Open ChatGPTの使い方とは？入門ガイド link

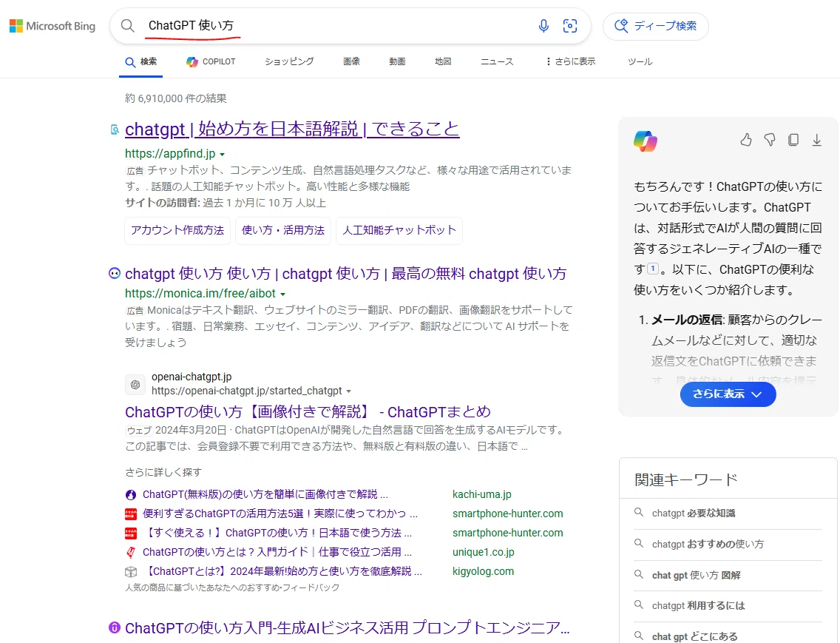[277, 553]
